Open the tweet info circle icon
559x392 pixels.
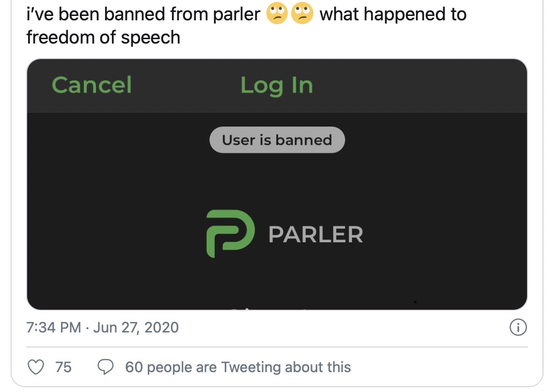pos(518,328)
